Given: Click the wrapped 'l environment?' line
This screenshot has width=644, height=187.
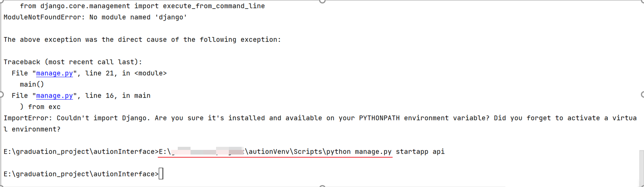Looking at the screenshot, I should click(32, 129).
